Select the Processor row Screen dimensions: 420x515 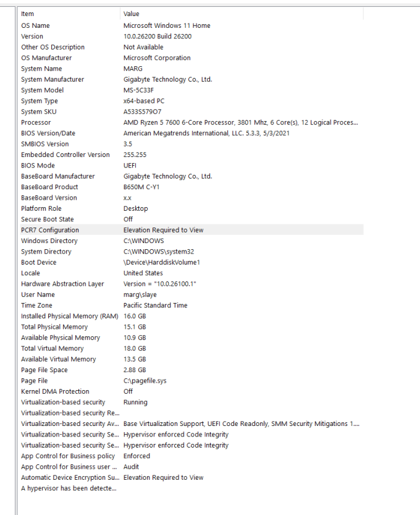[x=191, y=122]
